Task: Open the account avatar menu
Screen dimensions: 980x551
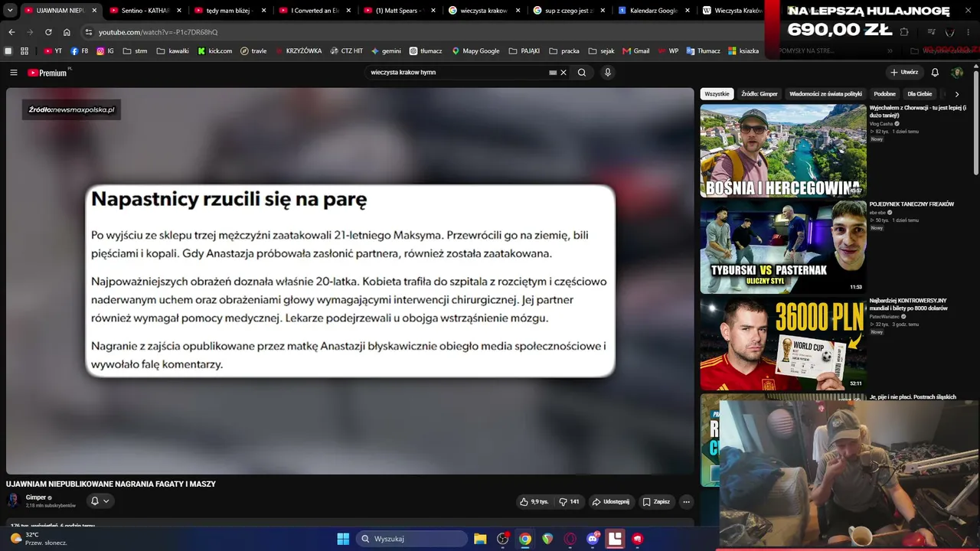Action: pos(957,73)
